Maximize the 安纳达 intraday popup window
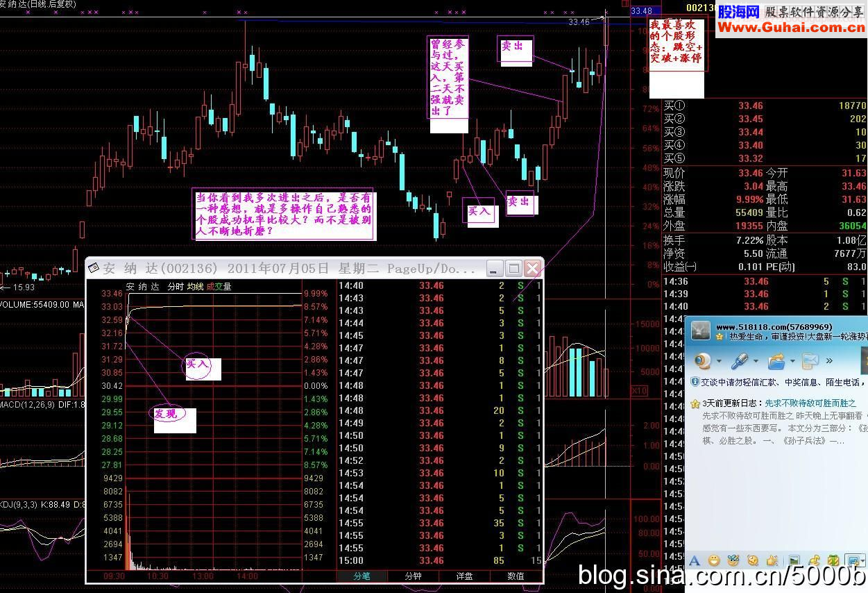The height and width of the screenshot is (593, 868). [x=513, y=269]
